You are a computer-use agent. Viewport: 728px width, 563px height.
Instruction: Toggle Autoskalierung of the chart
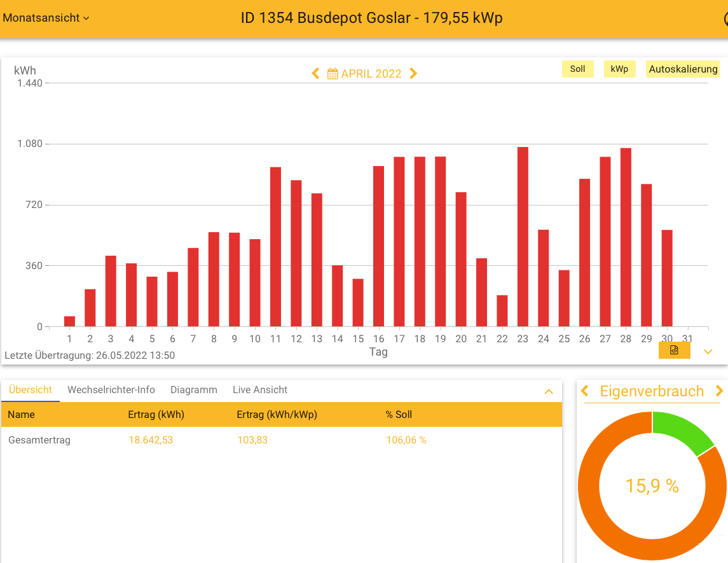pyautogui.click(x=683, y=69)
